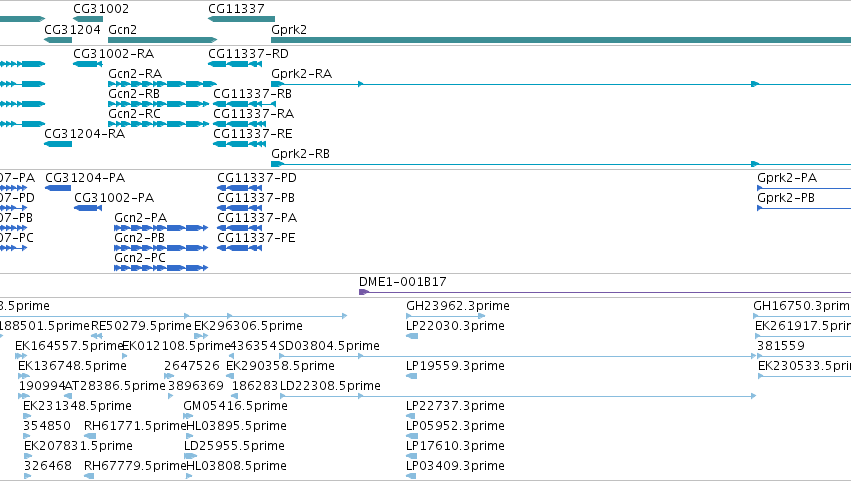Select transcript CG31002-RA label

coord(113,54)
